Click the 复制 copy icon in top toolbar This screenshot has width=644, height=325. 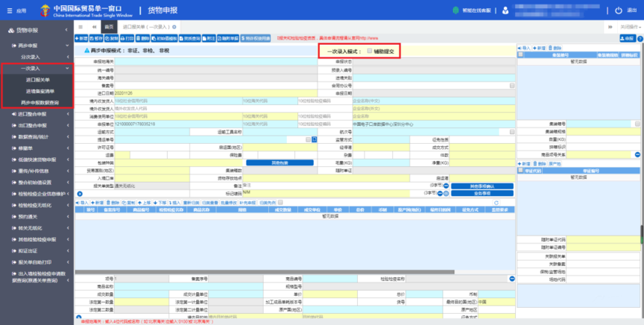coord(112,38)
